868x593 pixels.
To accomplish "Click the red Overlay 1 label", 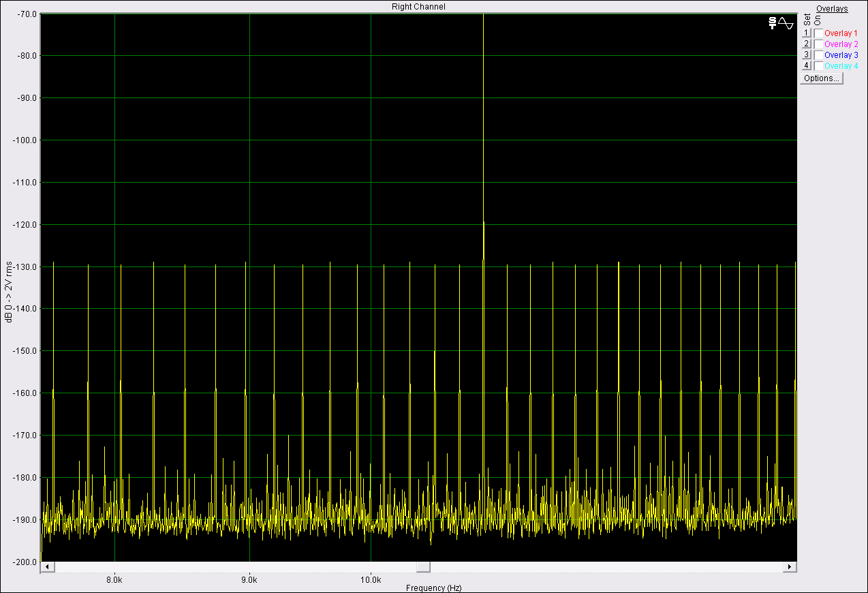I will pos(841,33).
